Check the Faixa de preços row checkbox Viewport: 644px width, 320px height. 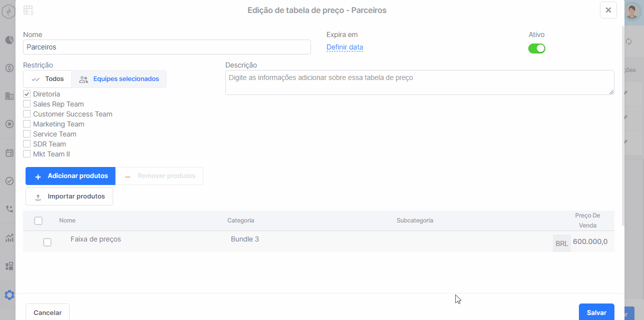(x=47, y=242)
